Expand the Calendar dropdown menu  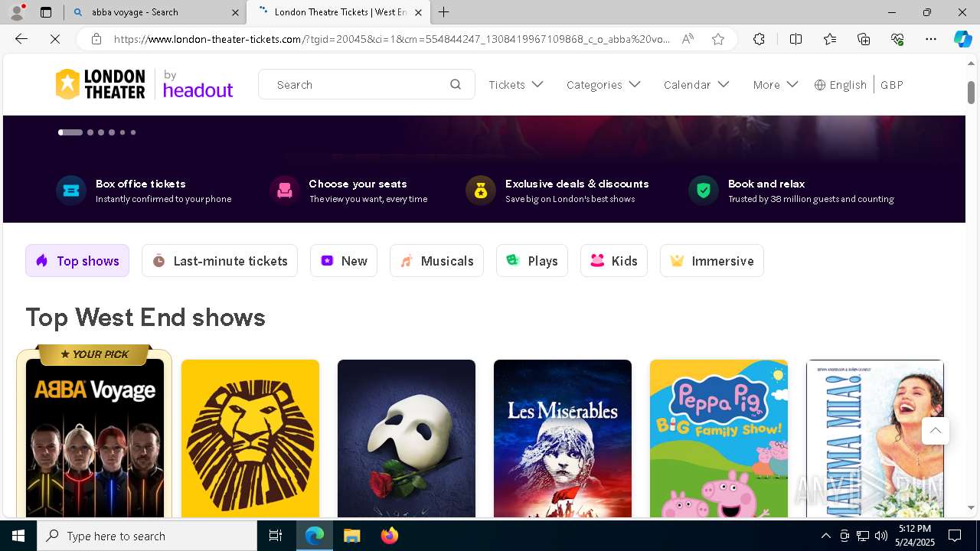pyautogui.click(x=697, y=85)
